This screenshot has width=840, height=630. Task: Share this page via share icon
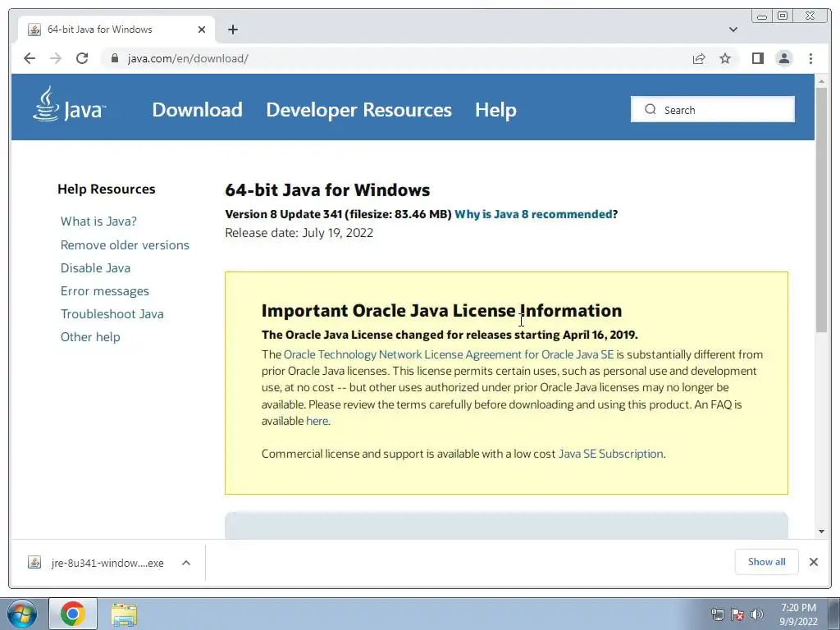699,58
